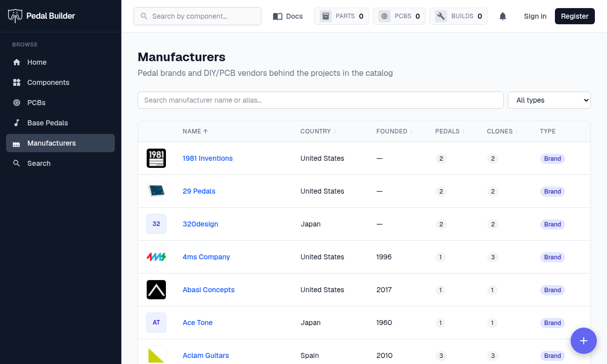
Task: Click founded year 2017
Action: click(x=384, y=290)
